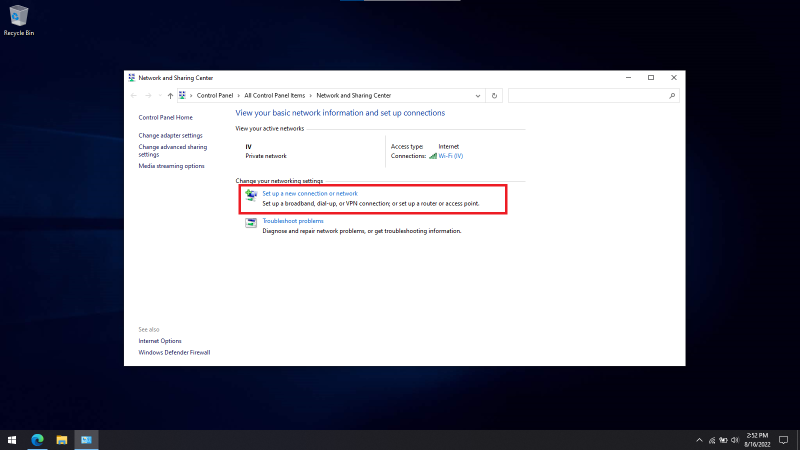Image resolution: width=800 pixels, height=450 pixels.
Task: Click the Wi-Fi (IV) connection link
Action: [x=450, y=156]
